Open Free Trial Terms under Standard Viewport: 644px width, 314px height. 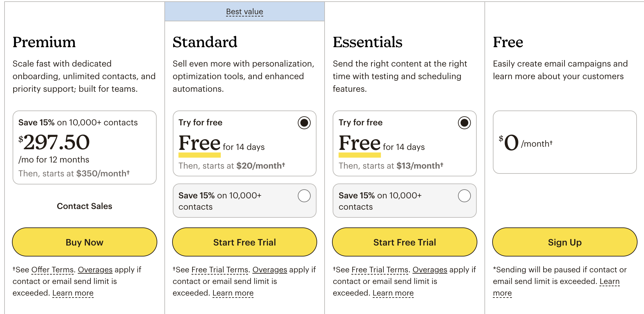click(x=220, y=270)
